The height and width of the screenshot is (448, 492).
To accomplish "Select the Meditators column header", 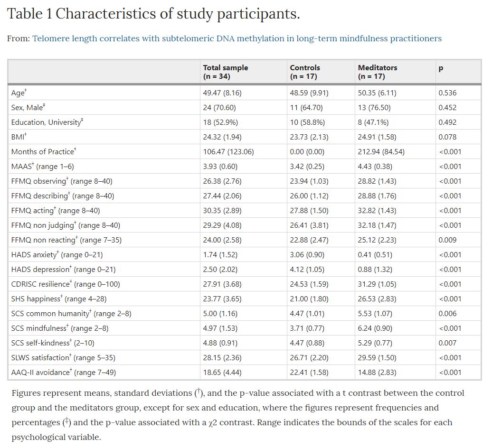I will (x=378, y=72).
